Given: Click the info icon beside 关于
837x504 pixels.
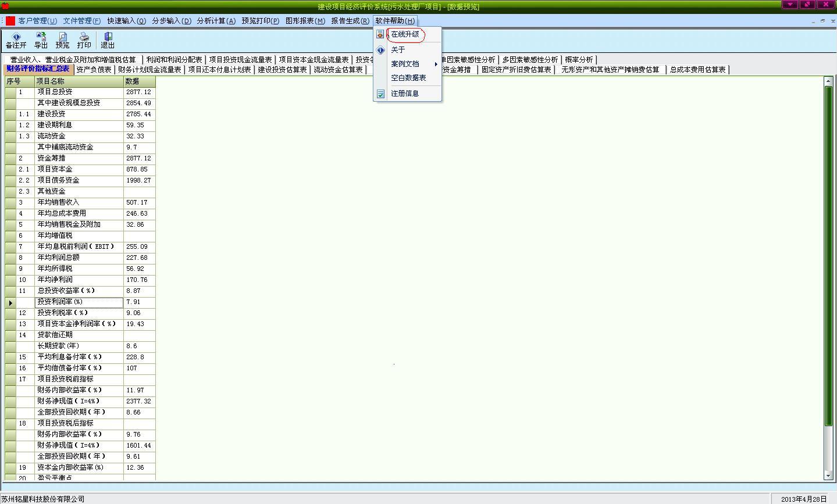Looking at the screenshot, I should click(380, 50).
